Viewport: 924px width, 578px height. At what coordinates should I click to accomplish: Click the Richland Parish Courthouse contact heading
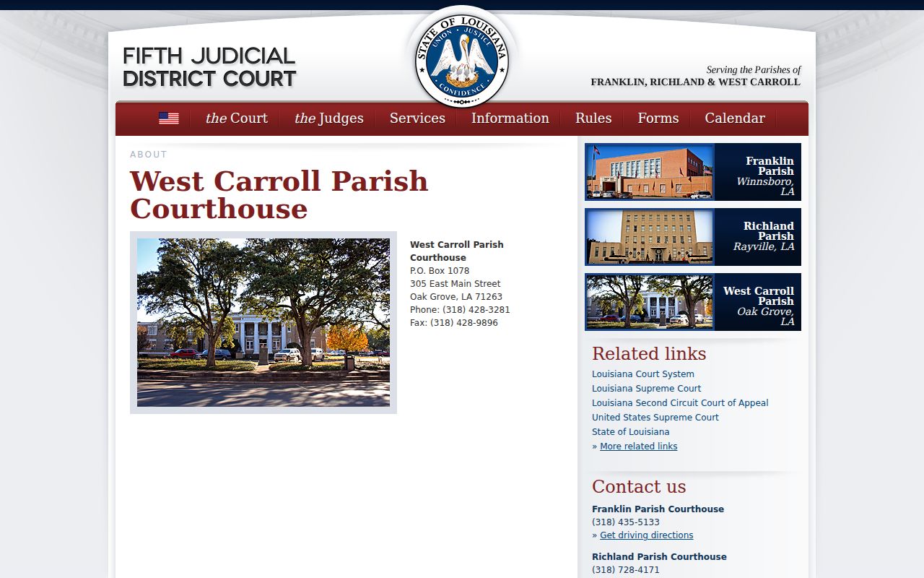click(659, 557)
